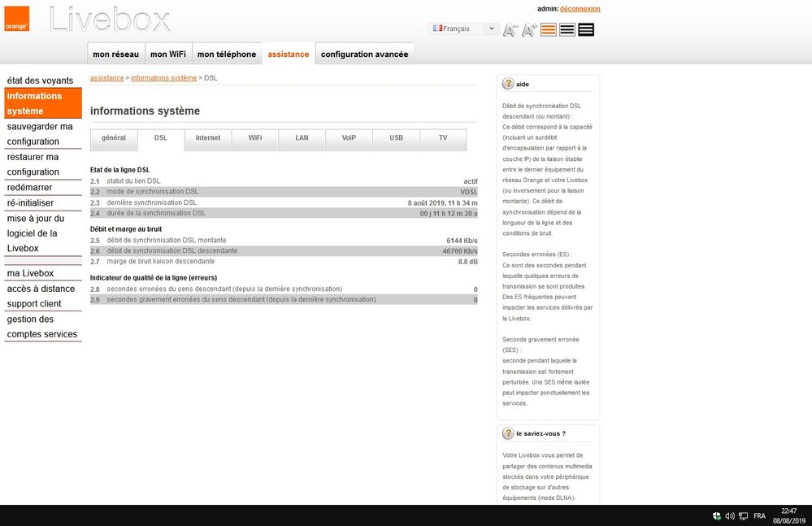The image size is (812, 526).
Task: Switch to the WiFi information tab
Action: [254, 138]
